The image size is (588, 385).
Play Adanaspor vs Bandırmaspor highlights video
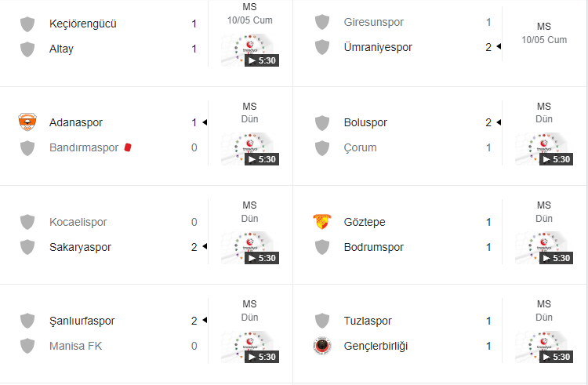click(x=250, y=149)
